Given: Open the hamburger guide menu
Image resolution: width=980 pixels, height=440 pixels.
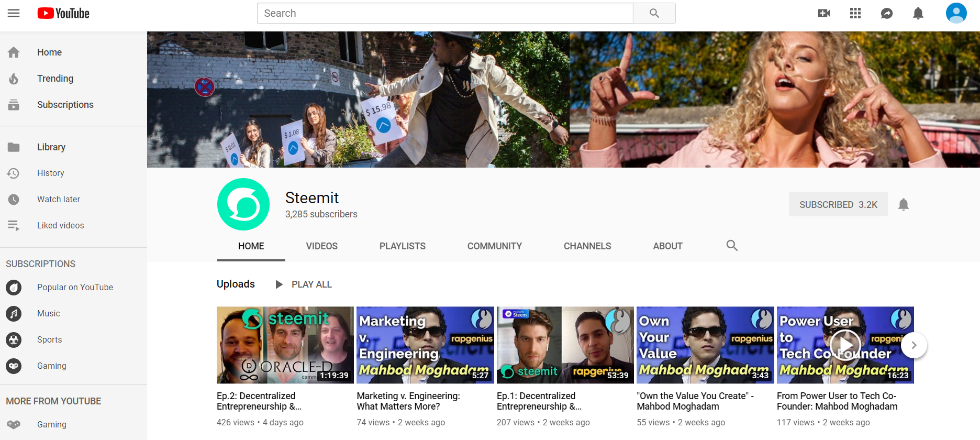Looking at the screenshot, I should tap(14, 13).
